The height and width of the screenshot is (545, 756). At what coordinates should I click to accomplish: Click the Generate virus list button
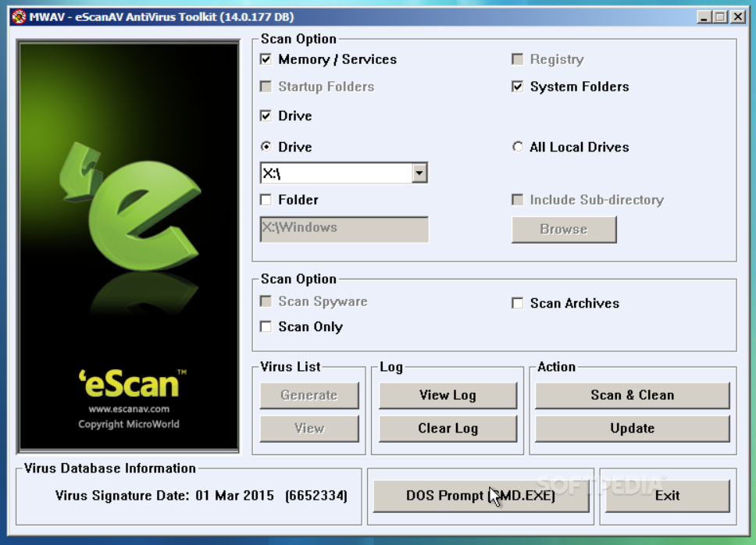(x=309, y=396)
